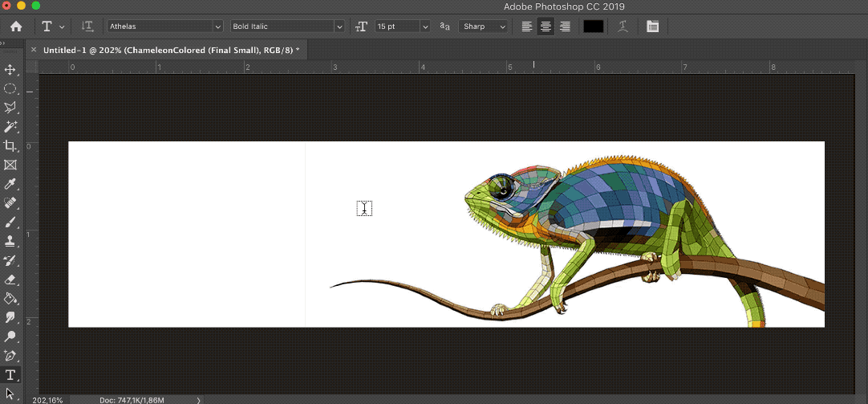Expand the Bold Italic font style dropdown
This screenshot has width=868, height=404.
click(339, 27)
